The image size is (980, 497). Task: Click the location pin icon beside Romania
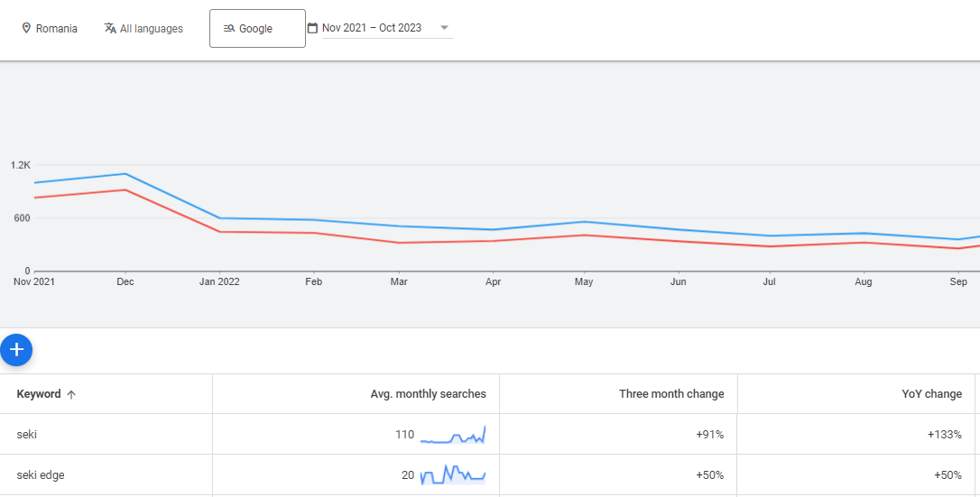tap(26, 29)
